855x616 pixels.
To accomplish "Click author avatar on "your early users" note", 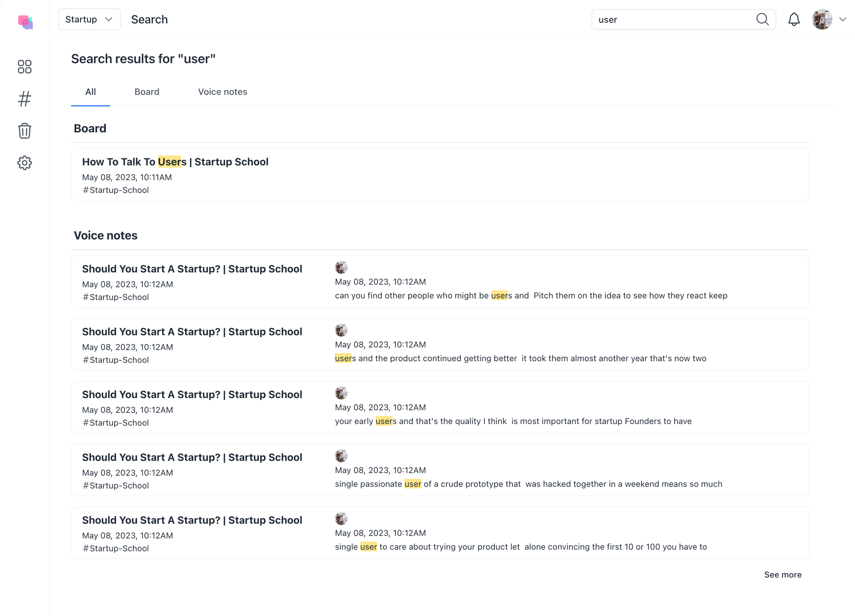I will coord(341,393).
